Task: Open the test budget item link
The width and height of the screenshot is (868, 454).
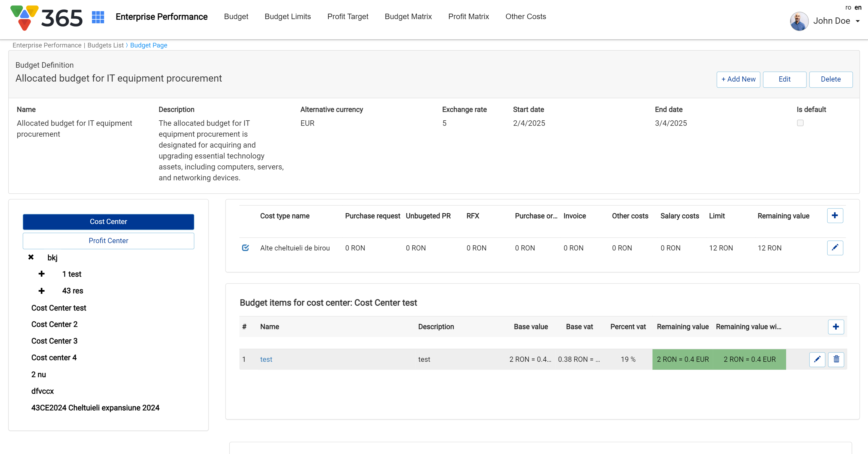Action: (266, 359)
